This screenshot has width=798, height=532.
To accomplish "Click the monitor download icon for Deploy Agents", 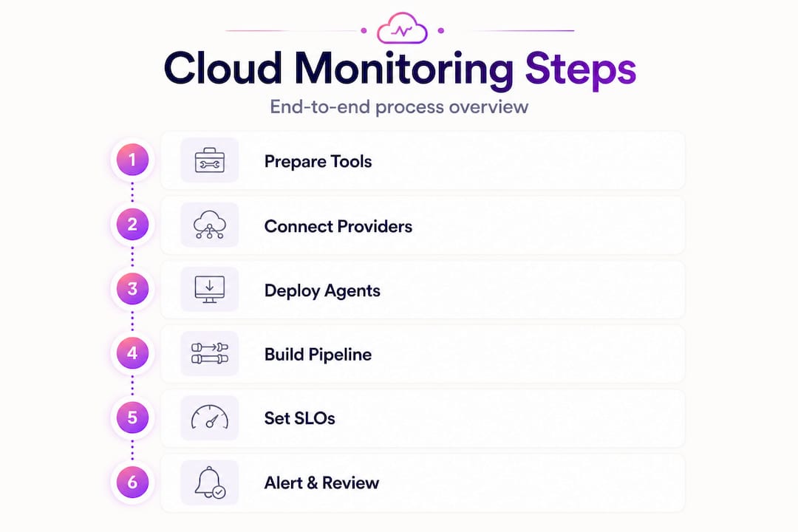I will (x=210, y=289).
